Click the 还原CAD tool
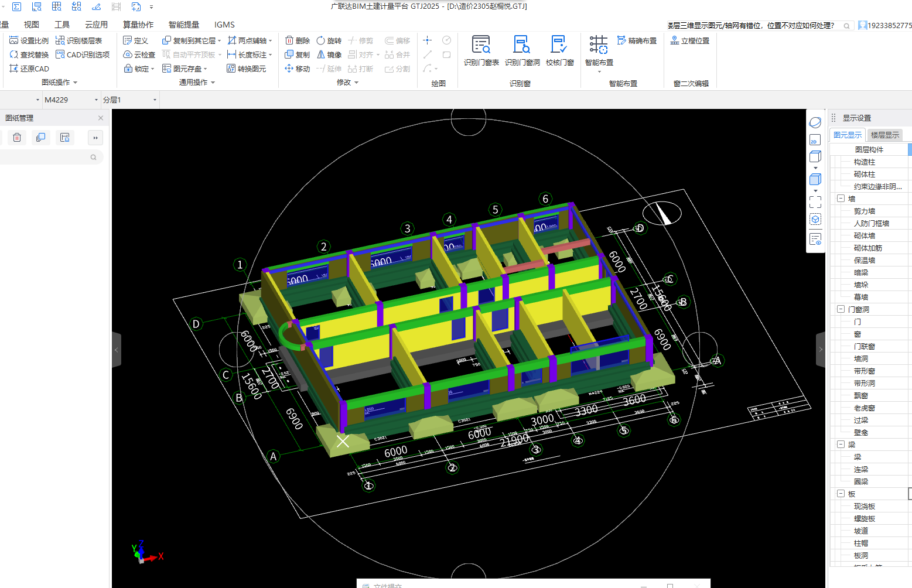912x588 pixels. pos(29,69)
